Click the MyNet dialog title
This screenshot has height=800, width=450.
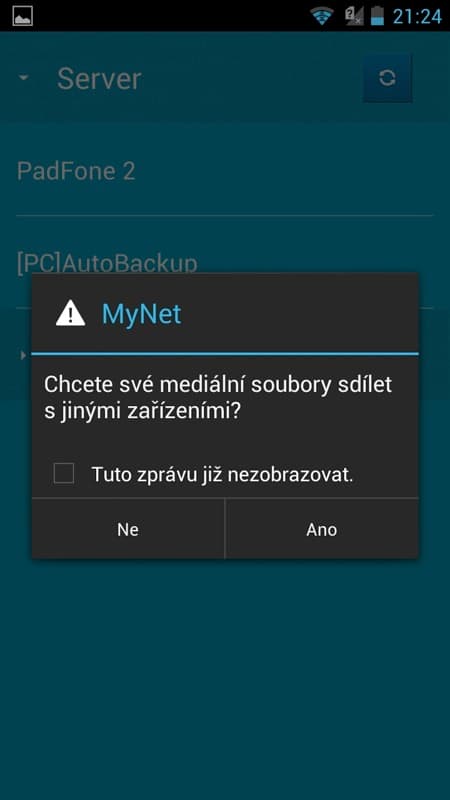tap(141, 314)
